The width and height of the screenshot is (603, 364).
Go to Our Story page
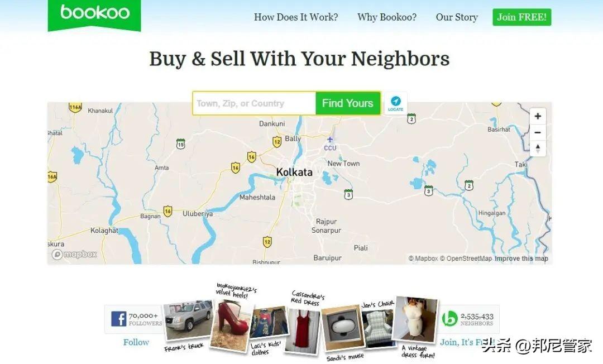point(457,17)
